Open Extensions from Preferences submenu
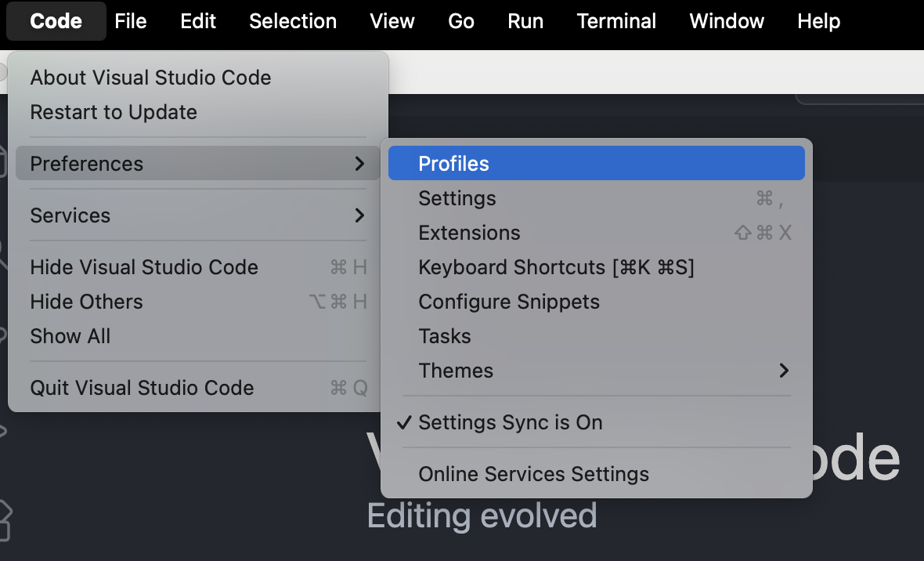 (x=597, y=233)
